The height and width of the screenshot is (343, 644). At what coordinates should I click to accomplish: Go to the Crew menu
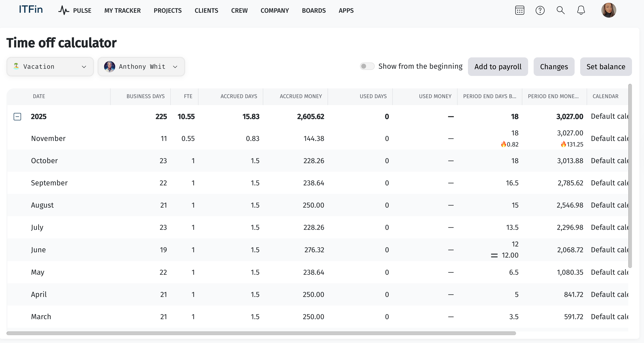(x=239, y=10)
